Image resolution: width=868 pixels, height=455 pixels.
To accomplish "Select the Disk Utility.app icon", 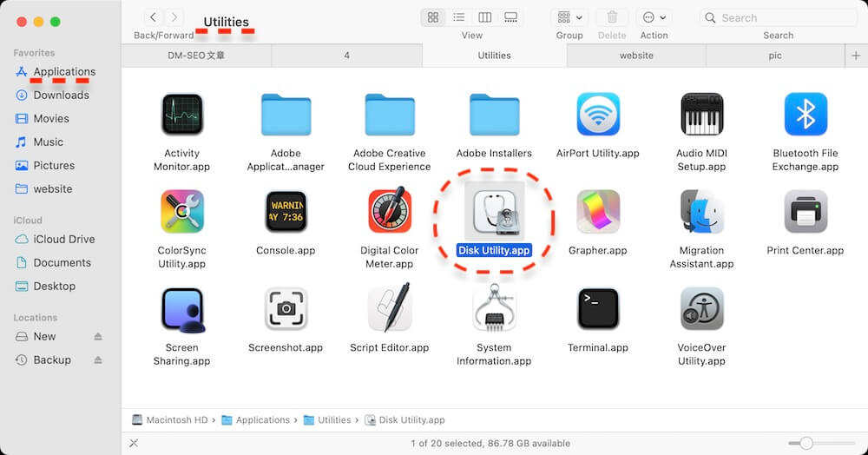I will (495, 212).
